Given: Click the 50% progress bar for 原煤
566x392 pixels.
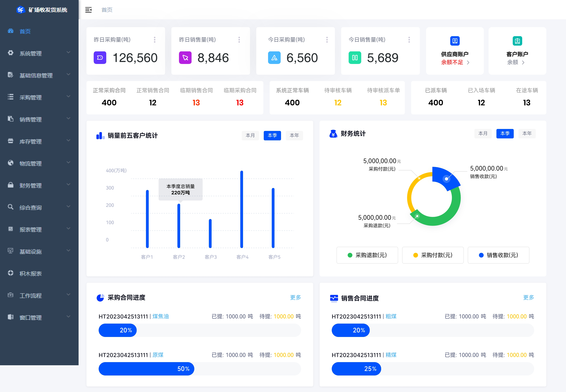Looking at the screenshot, I should click(146, 369).
